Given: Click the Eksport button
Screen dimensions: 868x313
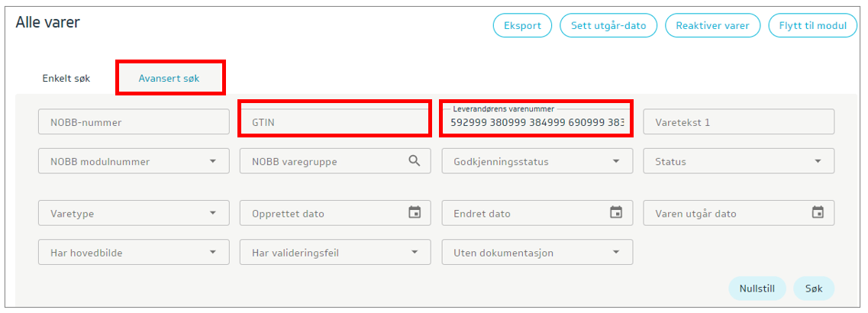Looking at the screenshot, I should [522, 25].
